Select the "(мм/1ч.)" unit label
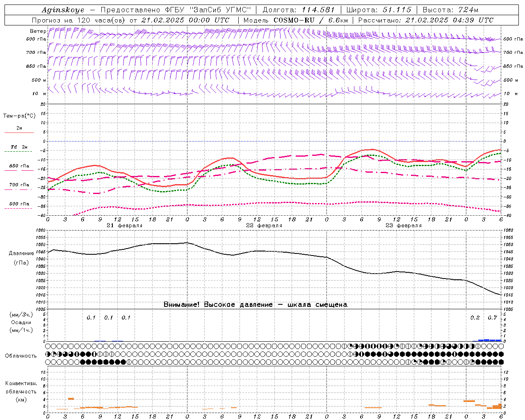525x420 pixels. coord(21,330)
